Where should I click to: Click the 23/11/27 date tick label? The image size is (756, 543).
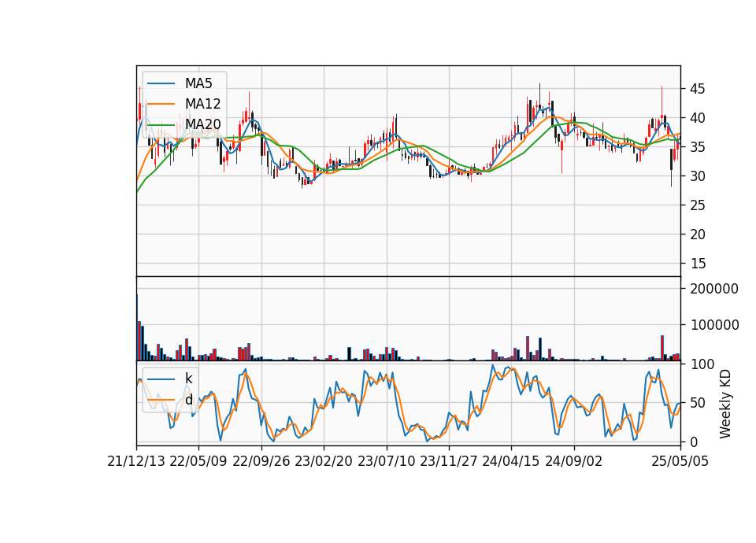click(x=448, y=461)
